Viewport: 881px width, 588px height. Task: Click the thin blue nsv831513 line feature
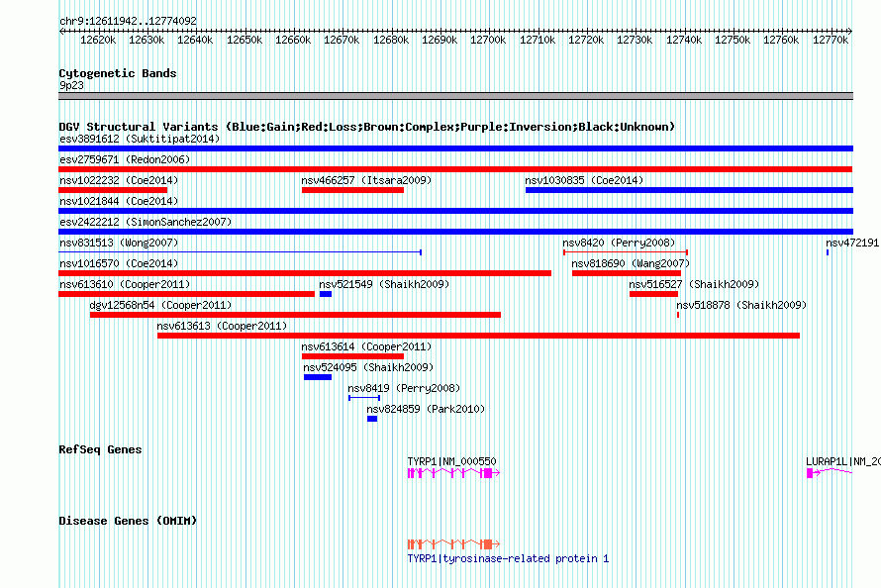click(240, 252)
